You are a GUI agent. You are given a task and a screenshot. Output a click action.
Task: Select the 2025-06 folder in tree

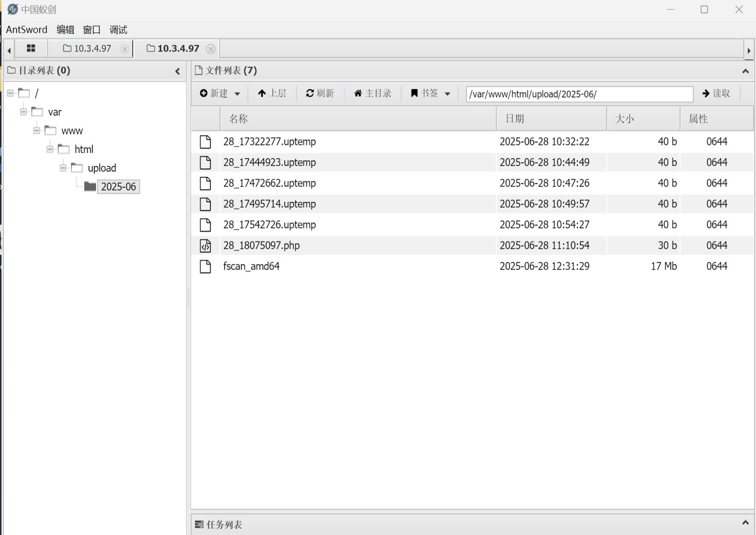(118, 187)
